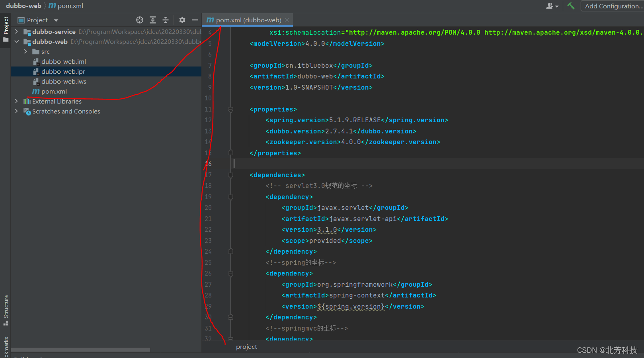Viewport: 644px width, 358px height.
Task: Place cursor on empty line 16
Action: [x=438, y=164]
